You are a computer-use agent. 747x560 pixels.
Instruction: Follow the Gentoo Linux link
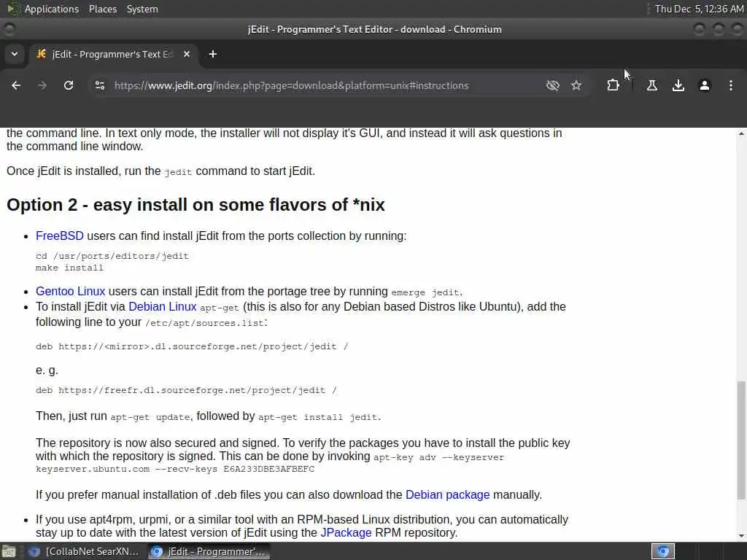point(71,291)
